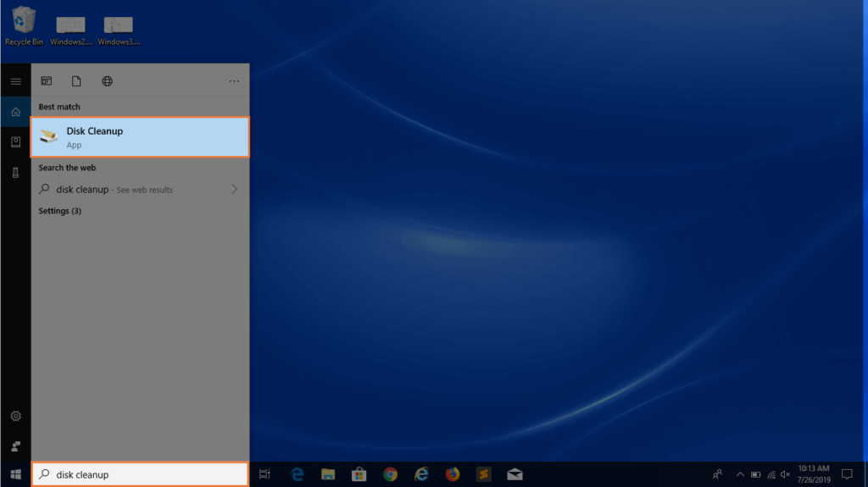Open the more options ellipsis menu
This screenshot has width=868, height=487.
pyautogui.click(x=234, y=81)
